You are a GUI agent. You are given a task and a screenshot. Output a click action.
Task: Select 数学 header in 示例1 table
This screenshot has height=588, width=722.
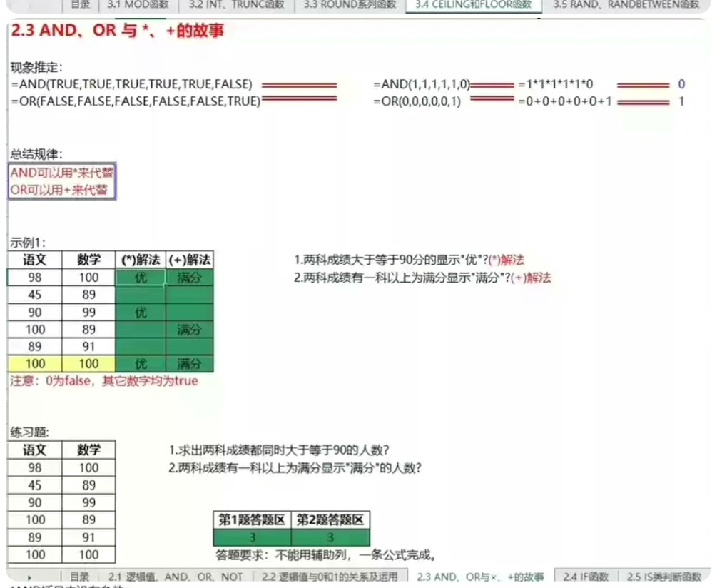[x=88, y=260]
